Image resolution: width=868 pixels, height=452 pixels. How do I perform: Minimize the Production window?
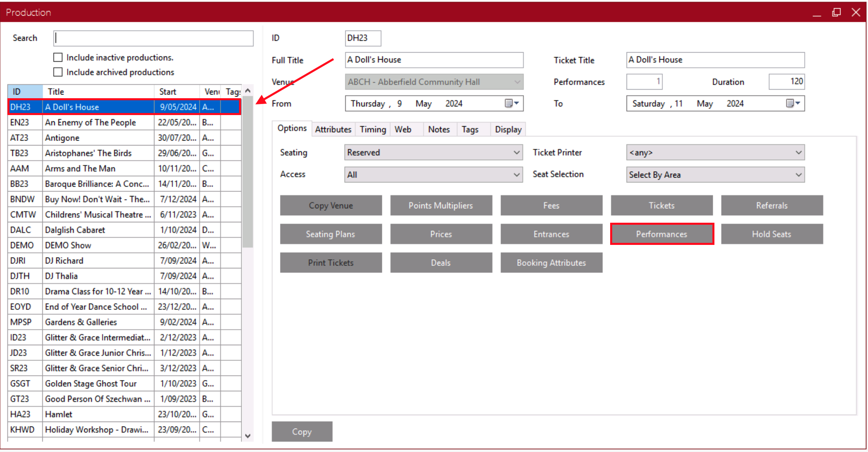coord(817,12)
